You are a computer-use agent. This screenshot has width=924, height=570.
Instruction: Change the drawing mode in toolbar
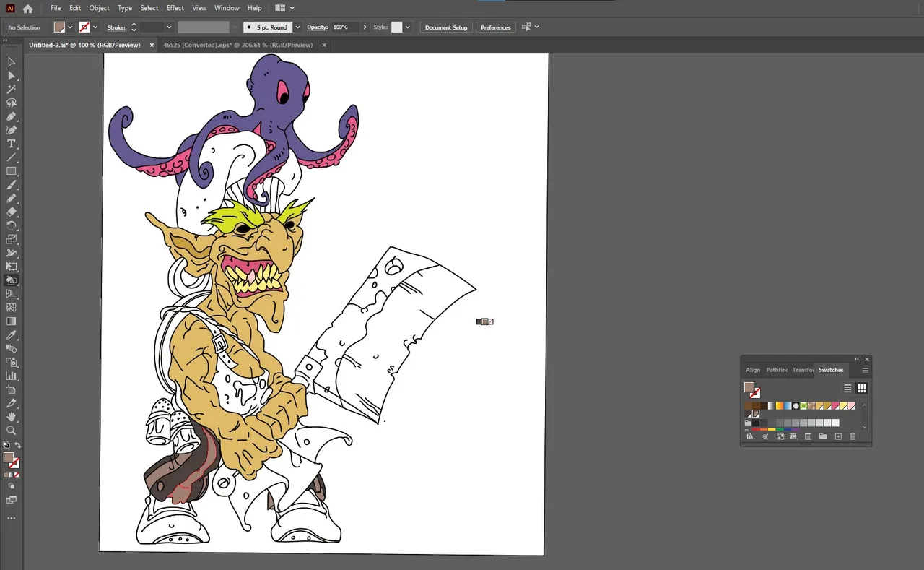(x=12, y=485)
